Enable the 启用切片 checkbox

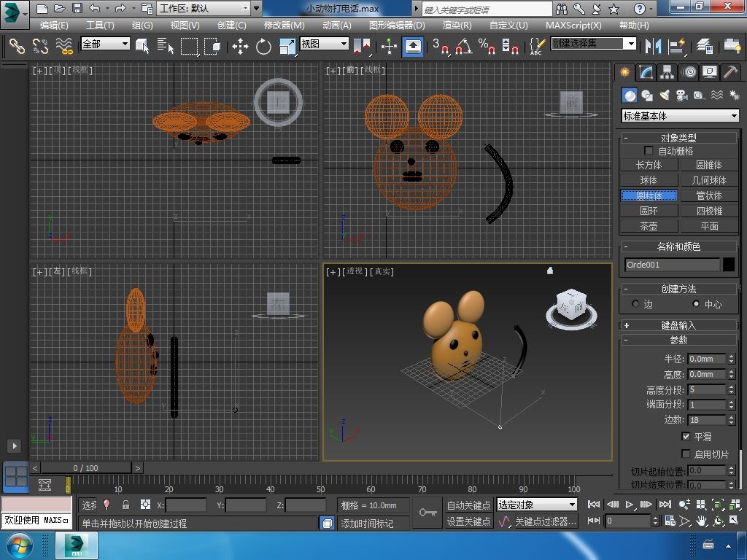pos(686,454)
